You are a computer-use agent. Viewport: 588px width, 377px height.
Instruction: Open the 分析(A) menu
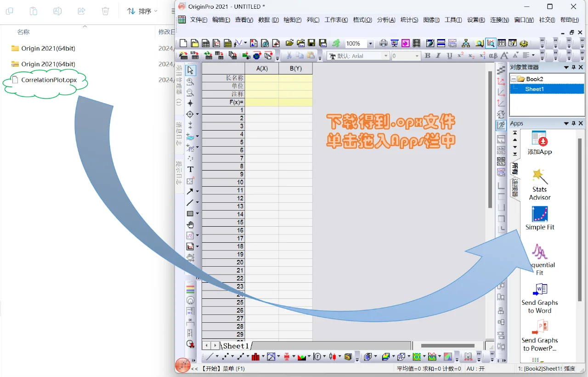coord(386,20)
